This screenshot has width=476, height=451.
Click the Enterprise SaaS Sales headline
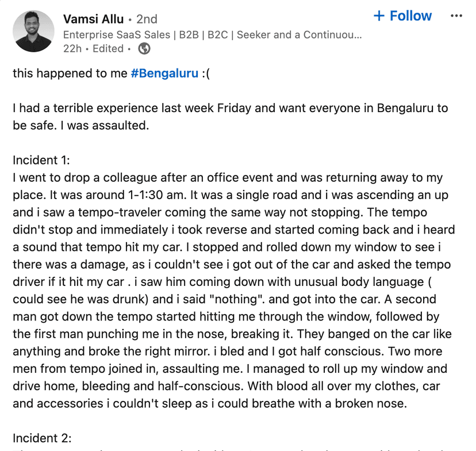(212, 35)
